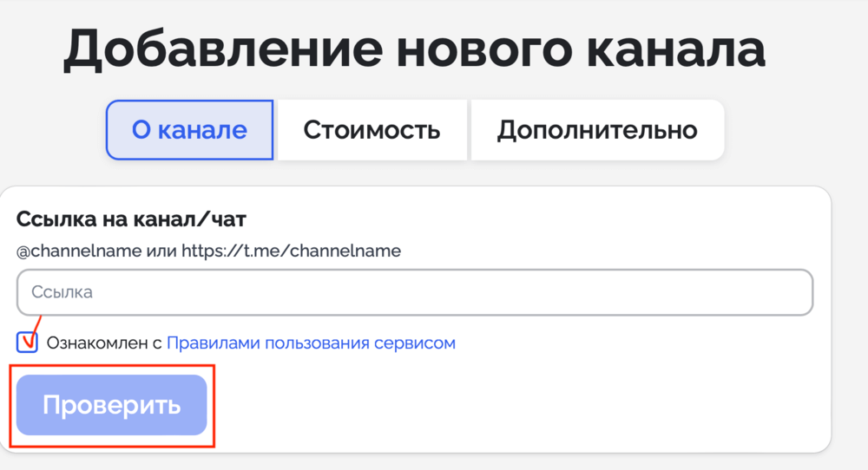The image size is (868, 470).
Task: Submit the channel link with Проверить
Action: tap(112, 405)
